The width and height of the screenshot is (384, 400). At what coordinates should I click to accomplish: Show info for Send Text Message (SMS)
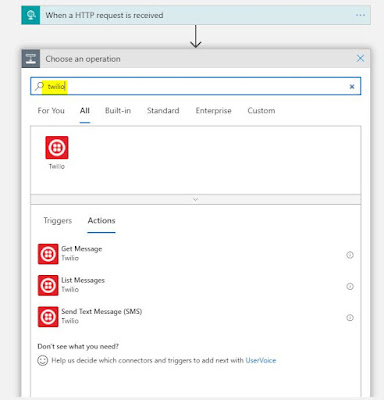click(x=350, y=318)
